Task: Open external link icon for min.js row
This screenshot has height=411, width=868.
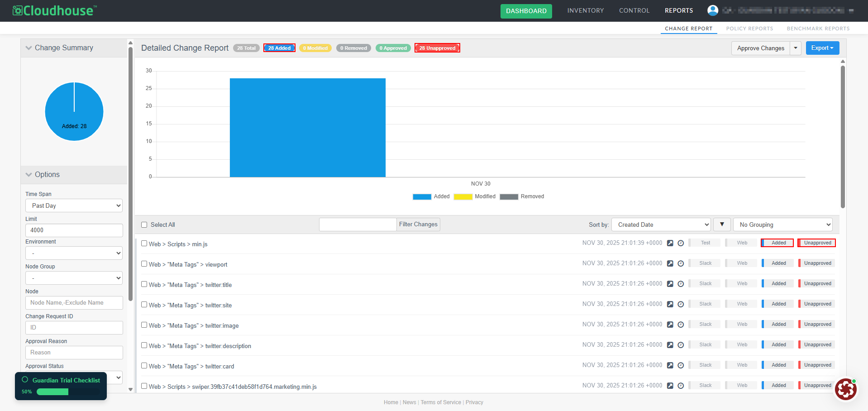Action: click(670, 243)
